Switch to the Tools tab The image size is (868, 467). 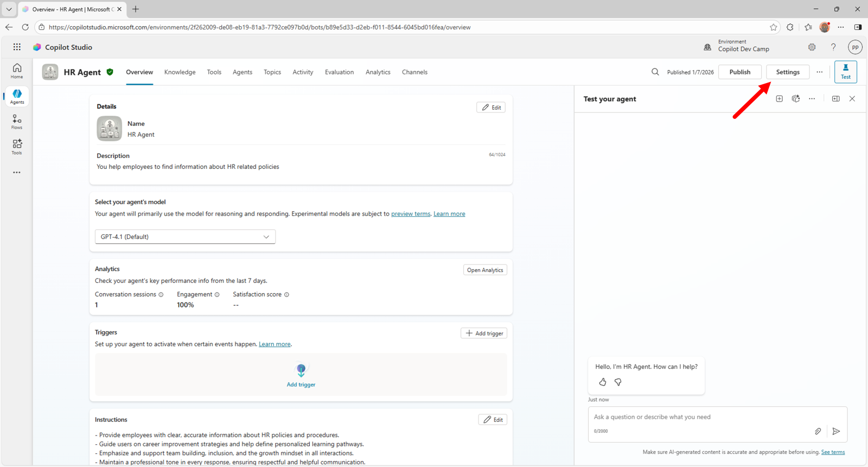pyautogui.click(x=214, y=72)
